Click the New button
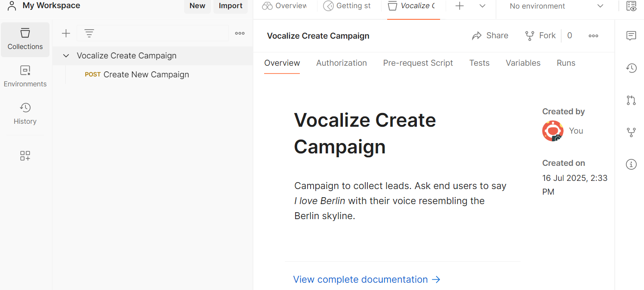Screen dimensions: 644x290 tap(197, 6)
